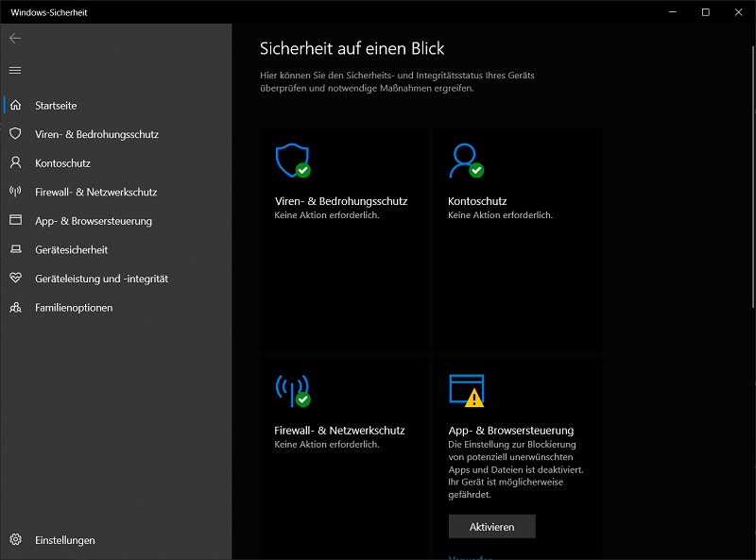Select App- & Browsersteuerung in the sidebar

click(115, 221)
